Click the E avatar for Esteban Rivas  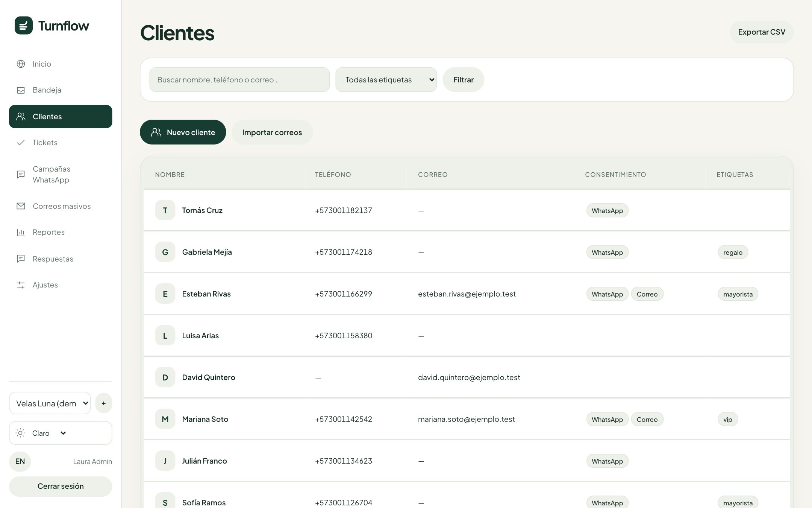coord(165,294)
